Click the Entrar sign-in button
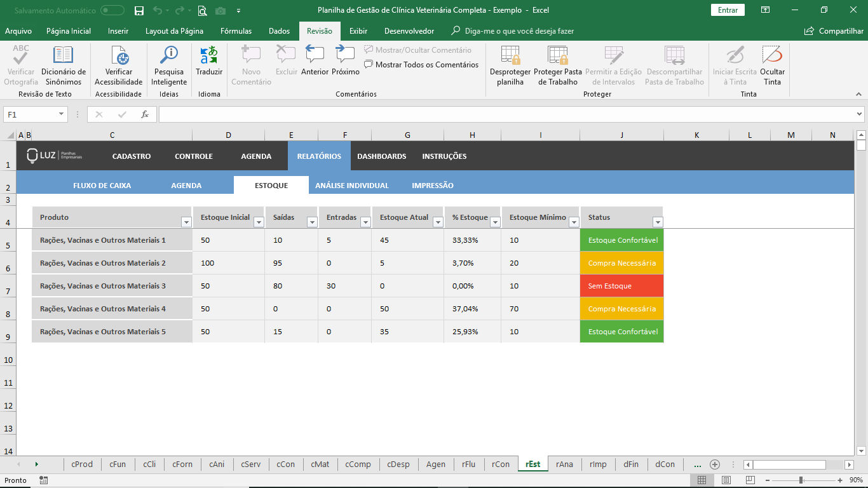 pyautogui.click(x=728, y=10)
